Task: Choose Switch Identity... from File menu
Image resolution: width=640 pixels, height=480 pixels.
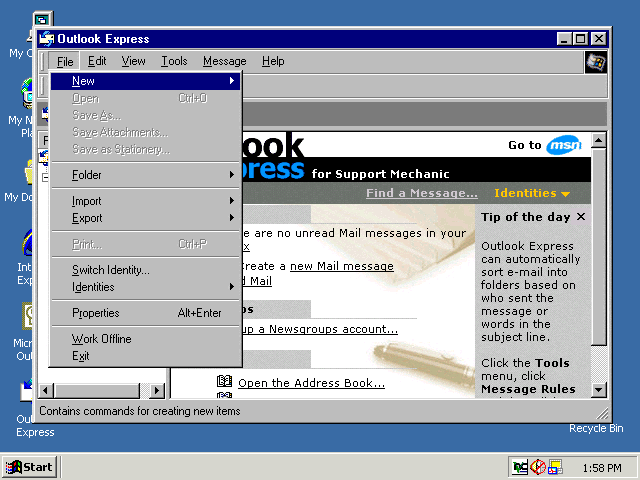Action: click(x=145, y=270)
